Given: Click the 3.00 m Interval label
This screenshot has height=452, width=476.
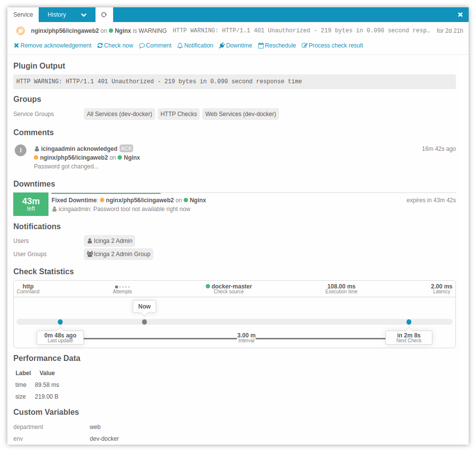Looking at the screenshot, I should click(246, 337).
